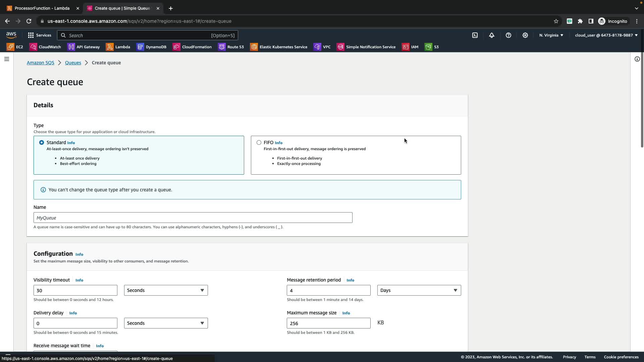Open the Message retention period Days dropdown
This screenshot has height=362, width=644.
(x=419, y=290)
